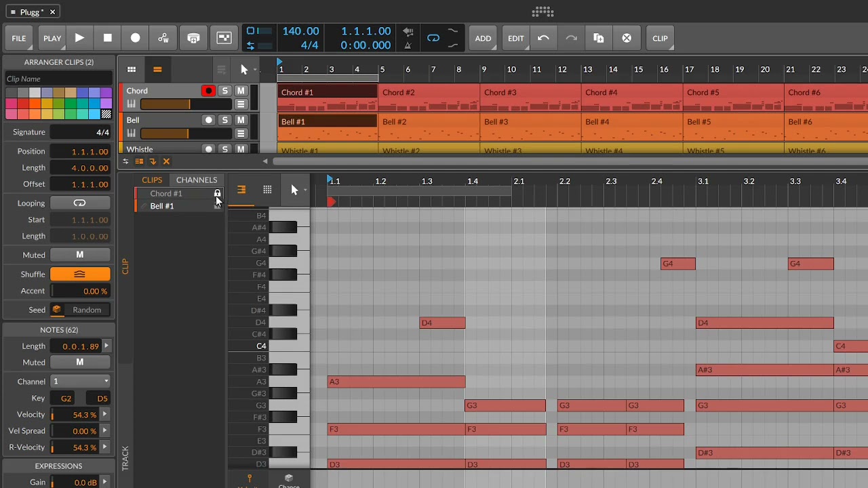
Task: Solo the Chord track
Action: [224, 91]
